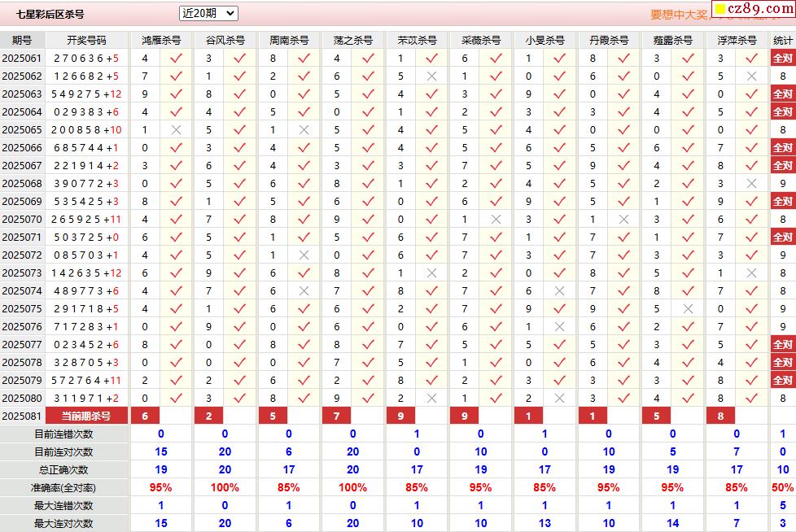Select the 丹霞杀号 column header
Viewport: 796px width, 532px height.
pos(609,40)
